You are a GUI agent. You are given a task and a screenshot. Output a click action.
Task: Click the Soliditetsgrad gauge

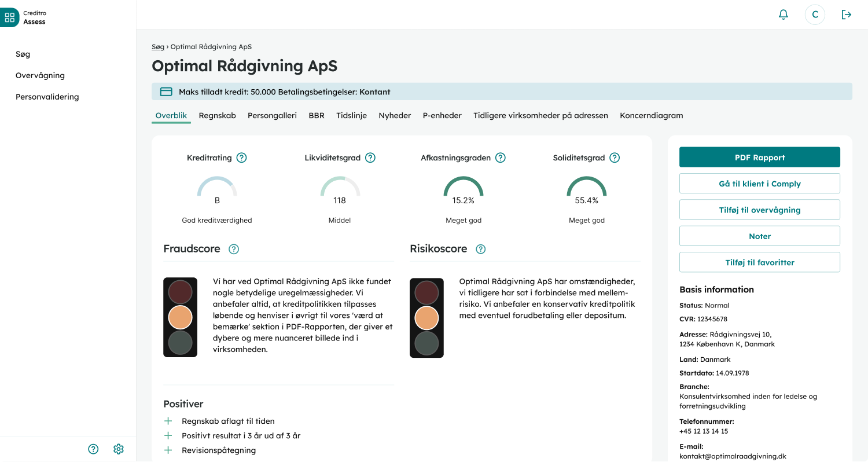pos(587,186)
